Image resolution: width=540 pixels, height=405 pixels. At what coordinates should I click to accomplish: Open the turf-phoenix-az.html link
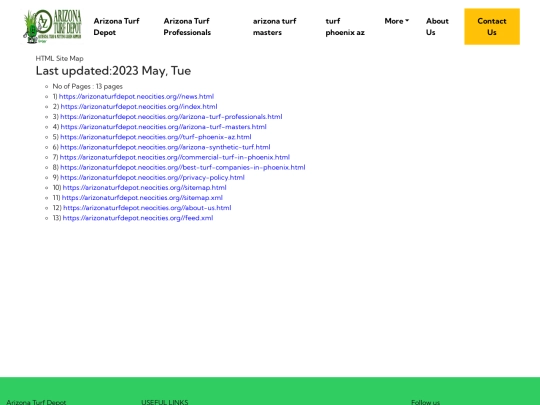[x=156, y=137]
